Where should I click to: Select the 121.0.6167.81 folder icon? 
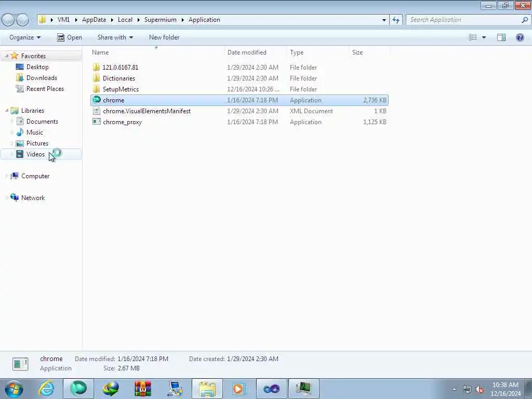[97, 67]
